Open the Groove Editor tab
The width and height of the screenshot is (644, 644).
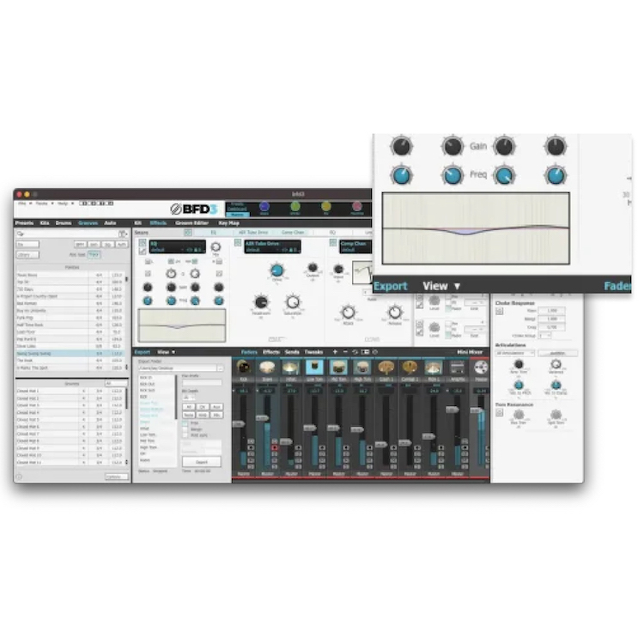click(192, 223)
